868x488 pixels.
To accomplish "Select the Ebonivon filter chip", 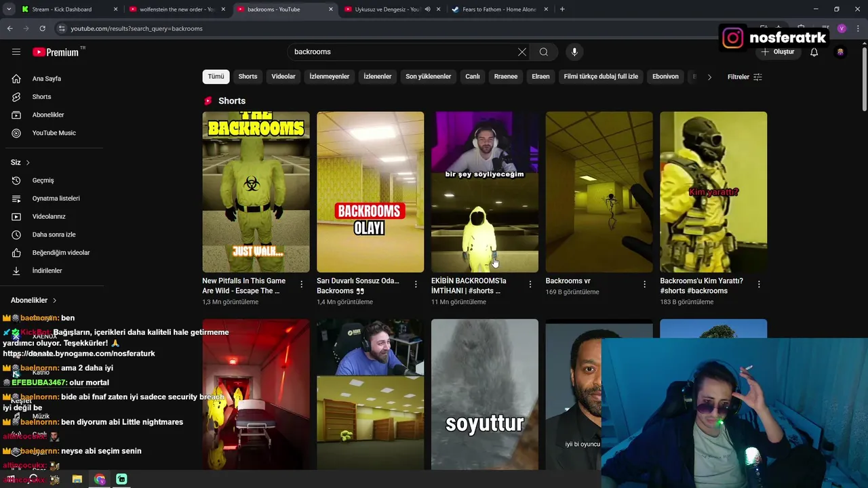I will pos(665,77).
